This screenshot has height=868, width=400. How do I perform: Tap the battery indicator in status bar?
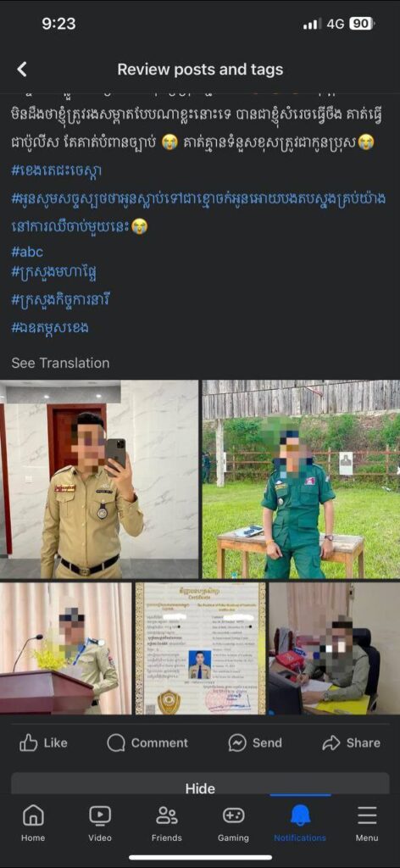(363, 24)
